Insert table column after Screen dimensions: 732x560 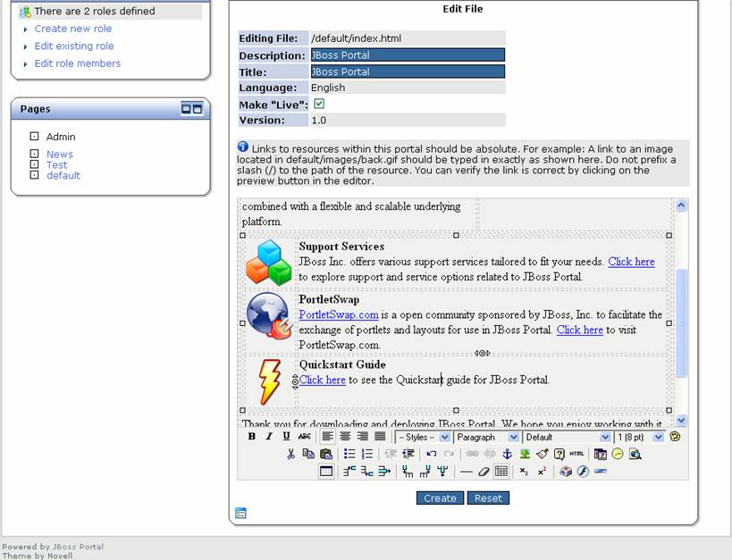pyautogui.click(x=425, y=472)
